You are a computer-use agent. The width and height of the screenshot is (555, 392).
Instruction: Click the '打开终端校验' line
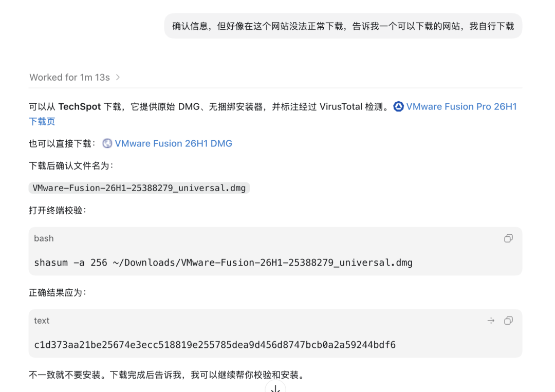point(58,211)
